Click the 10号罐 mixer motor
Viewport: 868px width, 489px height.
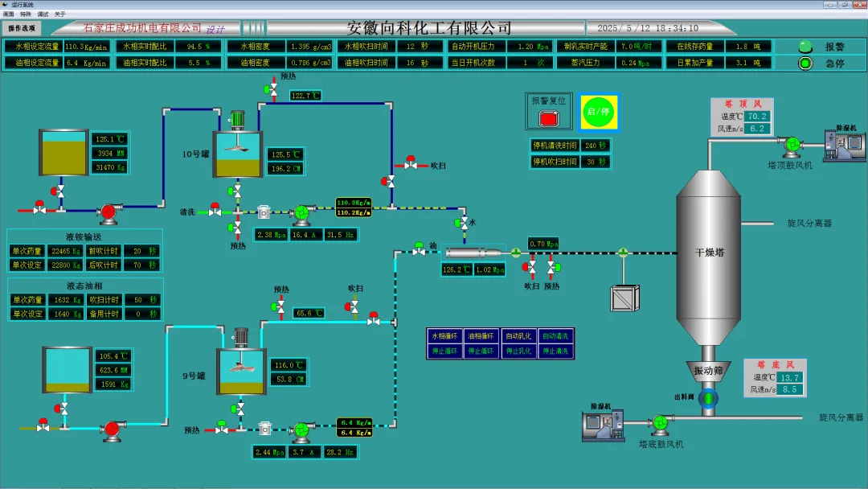pos(237,120)
